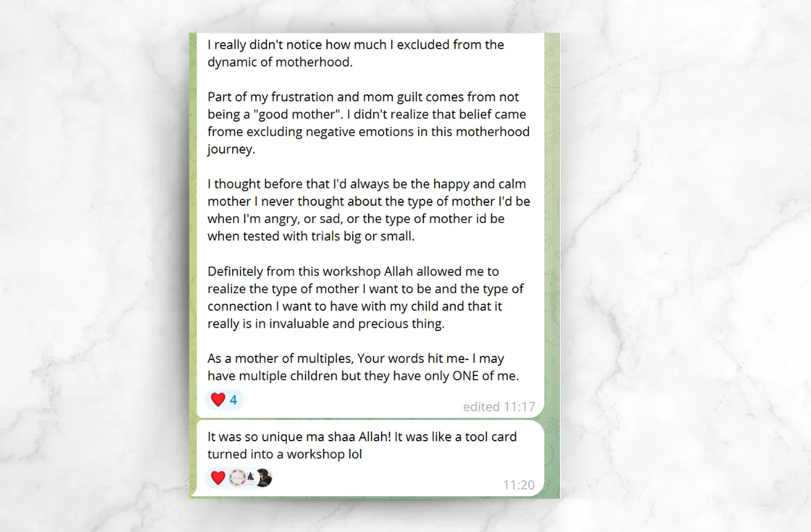Click the red heart on the long message

(x=218, y=400)
